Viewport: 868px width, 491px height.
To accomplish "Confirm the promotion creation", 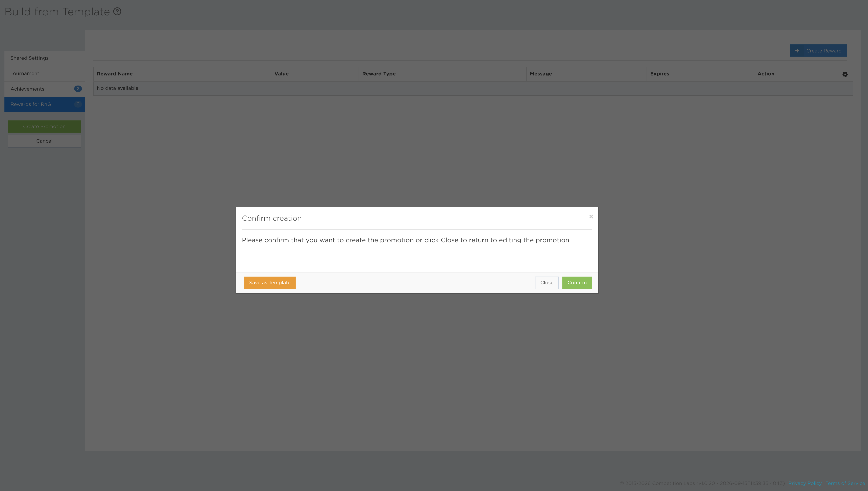I will click(577, 283).
